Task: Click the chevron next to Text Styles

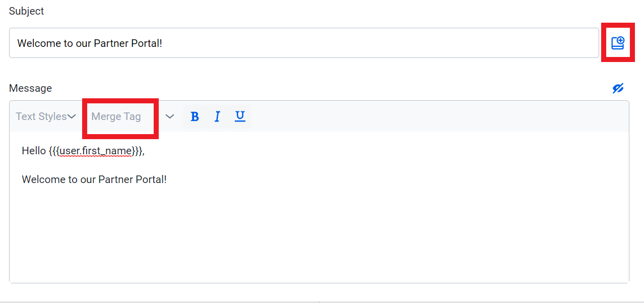Action: pyautogui.click(x=72, y=116)
